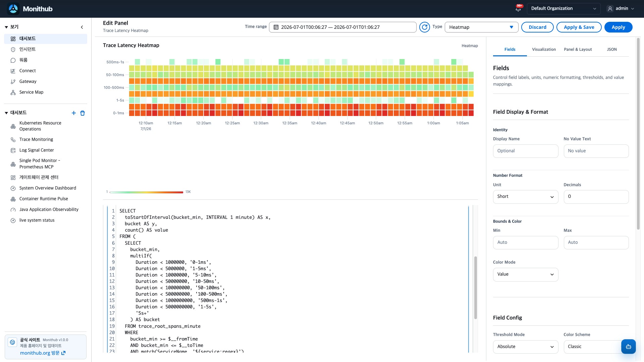Open the floating assistant bot button
The height and width of the screenshot is (362, 644).
click(x=628, y=347)
